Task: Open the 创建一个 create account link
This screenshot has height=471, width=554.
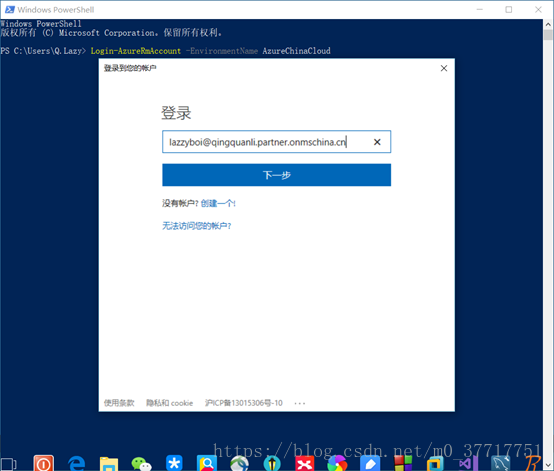Action: pos(218,203)
